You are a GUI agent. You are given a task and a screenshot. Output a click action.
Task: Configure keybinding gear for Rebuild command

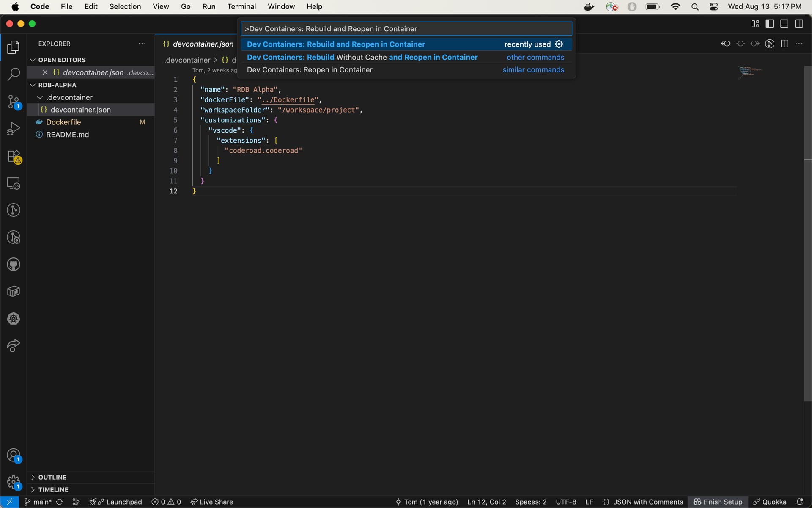pyautogui.click(x=559, y=44)
